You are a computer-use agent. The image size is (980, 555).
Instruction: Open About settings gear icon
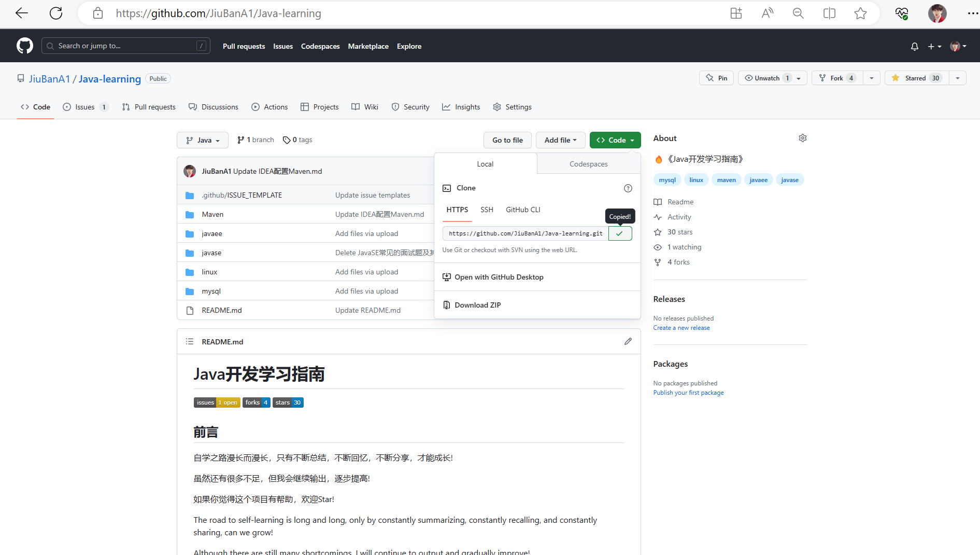802,138
